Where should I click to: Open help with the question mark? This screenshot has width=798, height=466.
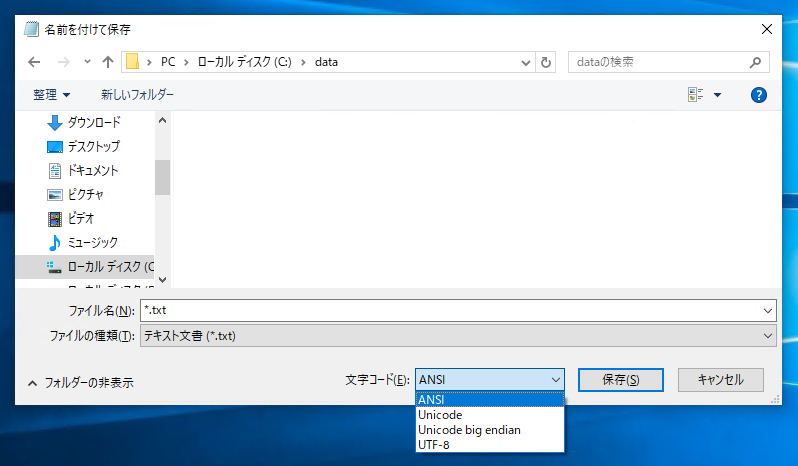(758, 95)
